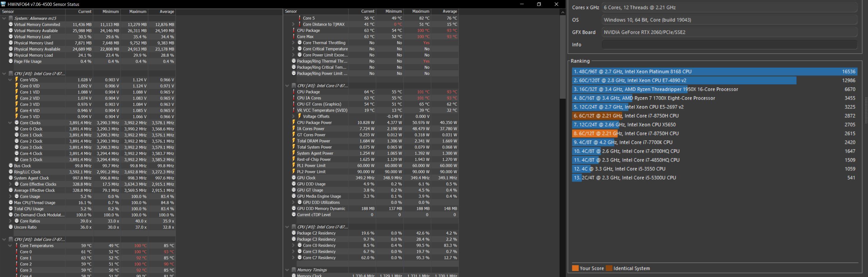Click the Core 0 VID lightning icon
Image resolution: width=868 pixels, height=277 pixels.
(17, 86)
